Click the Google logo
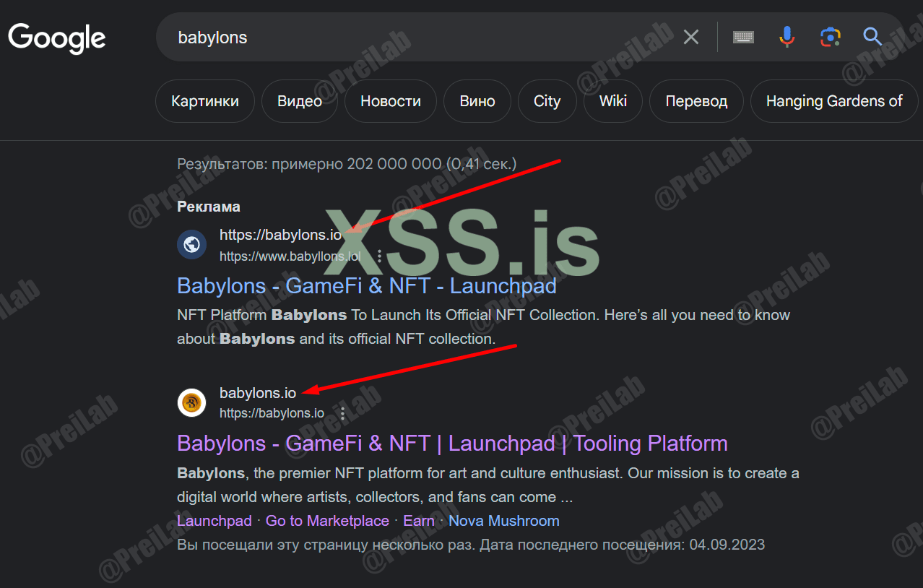This screenshot has height=588, width=923. 57,37
